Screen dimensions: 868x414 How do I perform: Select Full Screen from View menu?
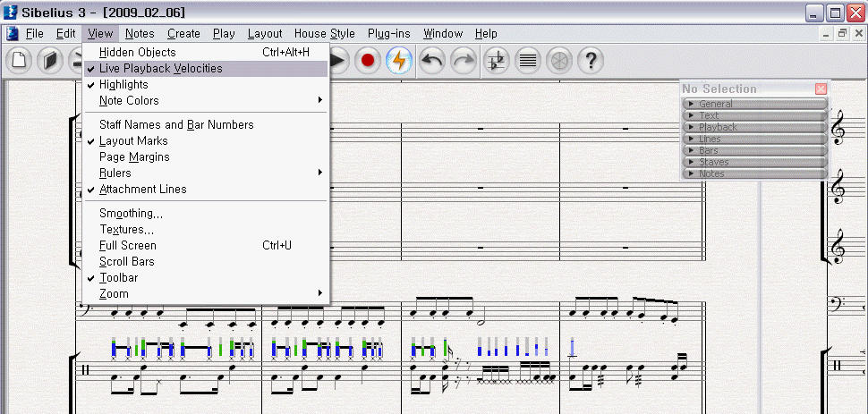coord(127,246)
